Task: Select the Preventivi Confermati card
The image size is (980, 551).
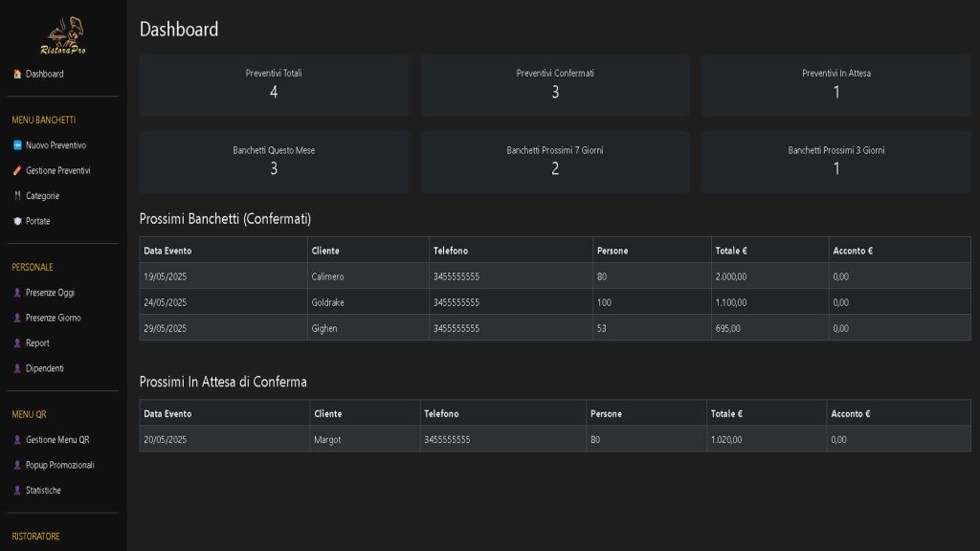Action: tap(555, 85)
